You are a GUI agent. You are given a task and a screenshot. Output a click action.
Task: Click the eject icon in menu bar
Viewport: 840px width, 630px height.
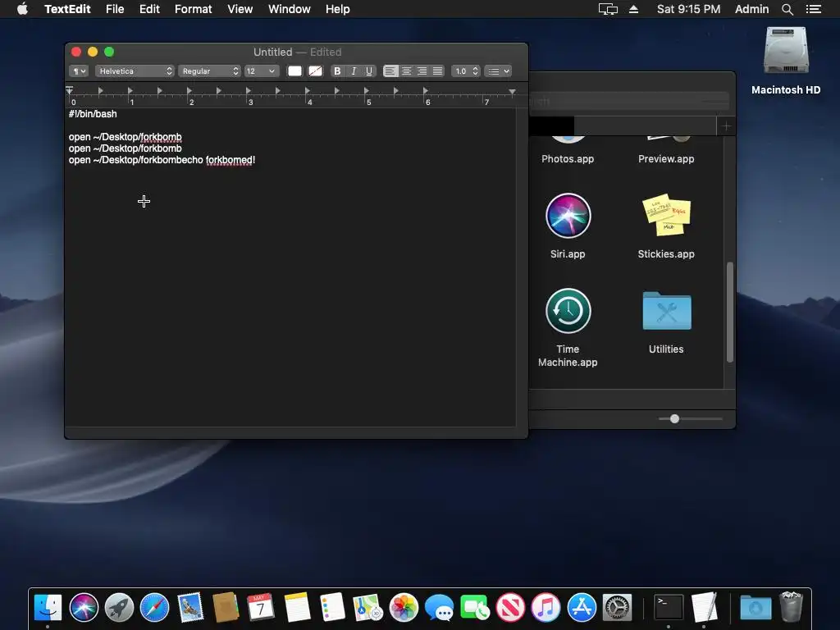pyautogui.click(x=634, y=9)
